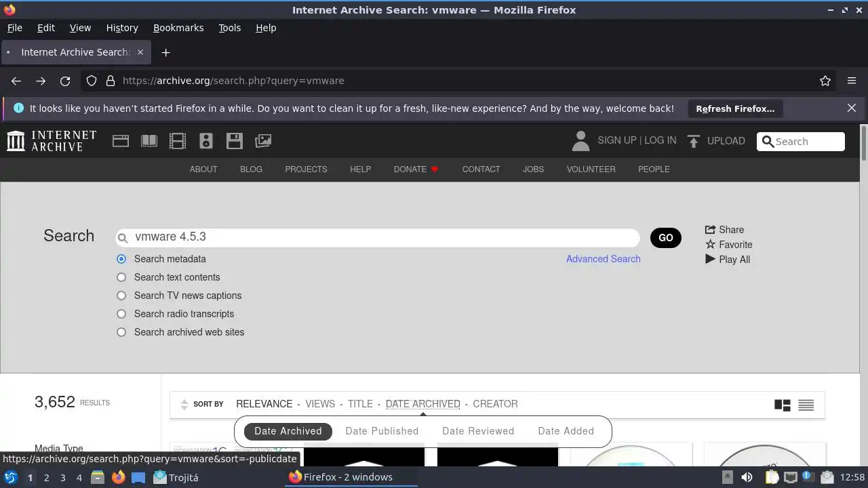Open the History menu

[122, 28]
